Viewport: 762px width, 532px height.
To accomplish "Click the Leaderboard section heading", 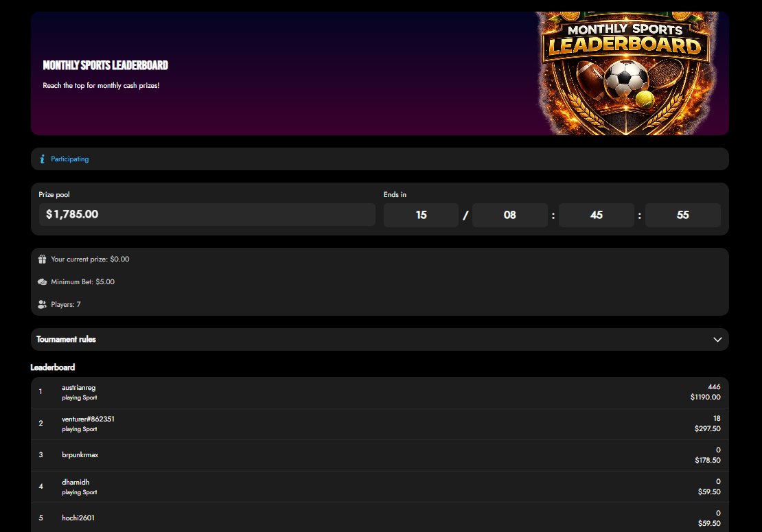I will 53,367.
